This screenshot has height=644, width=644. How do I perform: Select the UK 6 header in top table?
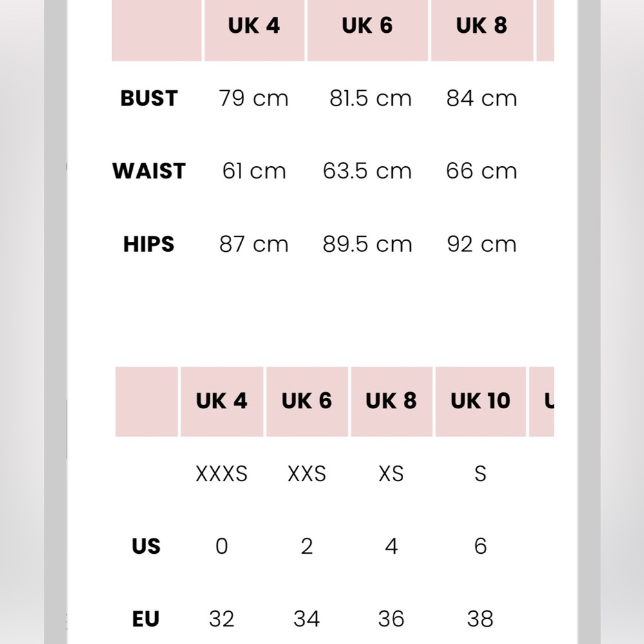tap(368, 26)
